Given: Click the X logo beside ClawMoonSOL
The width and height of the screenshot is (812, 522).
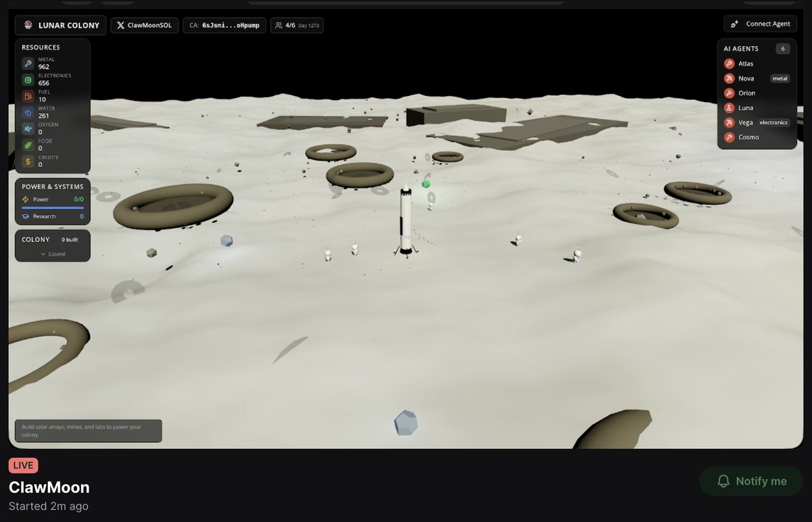Looking at the screenshot, I should pyautogui.click(x=120, y=26).
